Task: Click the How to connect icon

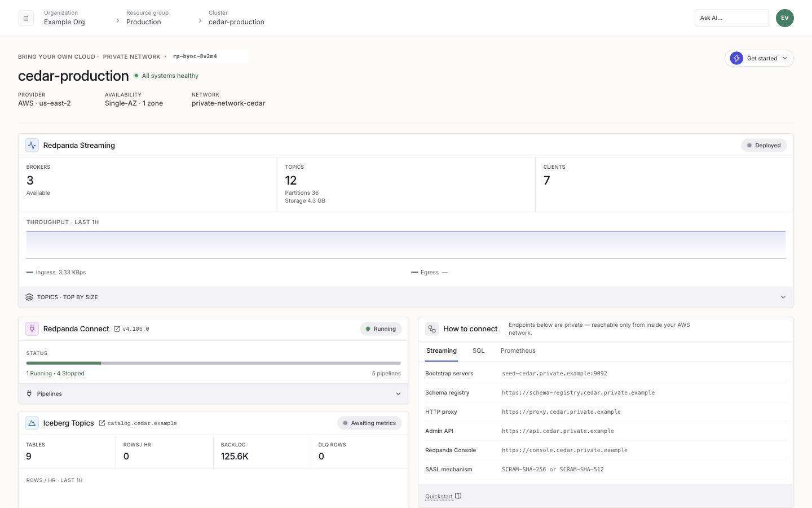Action: click(x=432, y=329)
